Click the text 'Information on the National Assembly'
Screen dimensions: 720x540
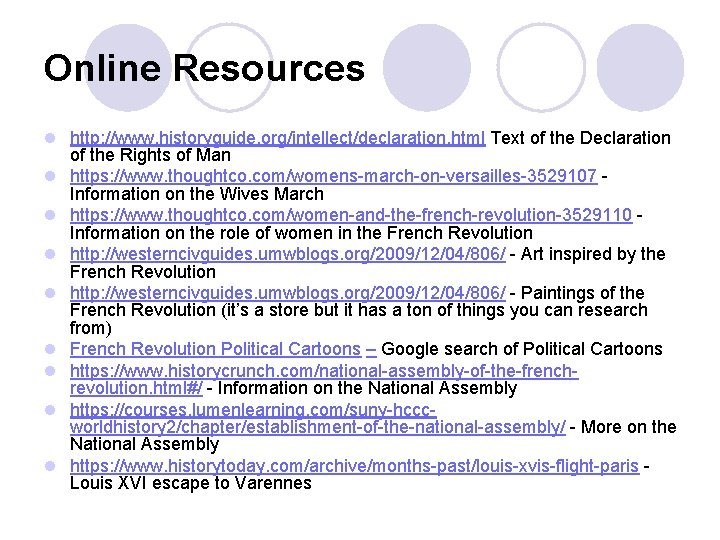coord(367,388)
